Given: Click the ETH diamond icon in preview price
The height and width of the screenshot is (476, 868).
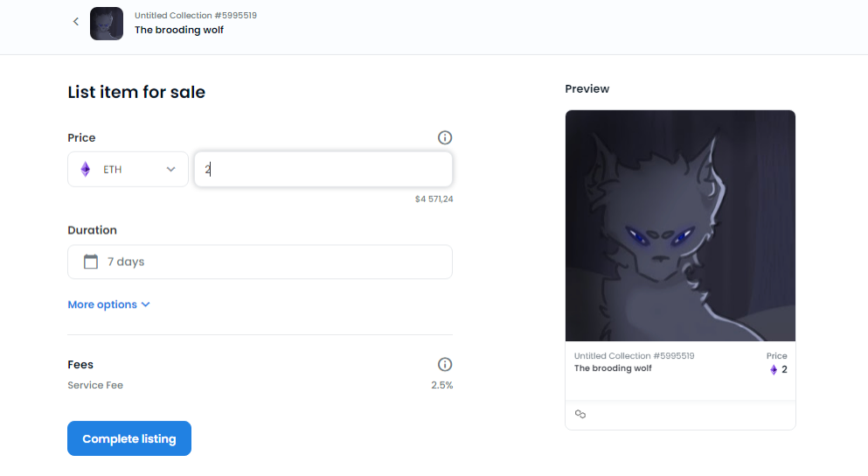Looking at the screenshot, I should point(774,370).
